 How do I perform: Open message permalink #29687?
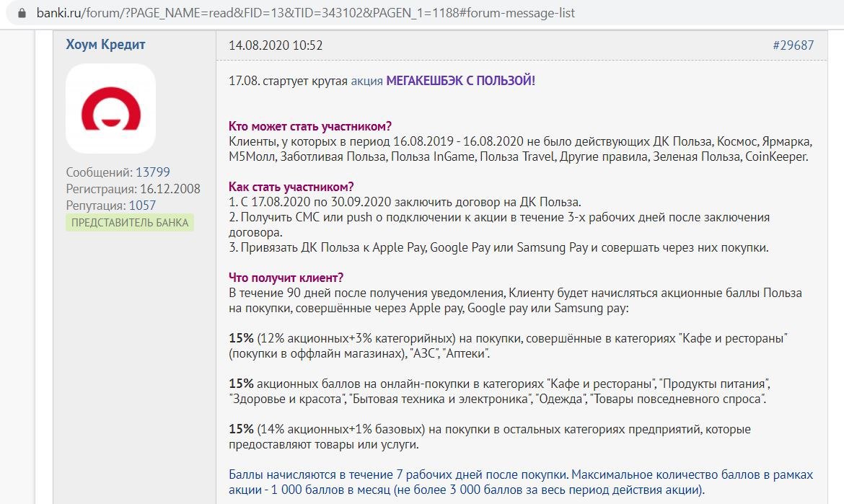(x=794, y=45)
